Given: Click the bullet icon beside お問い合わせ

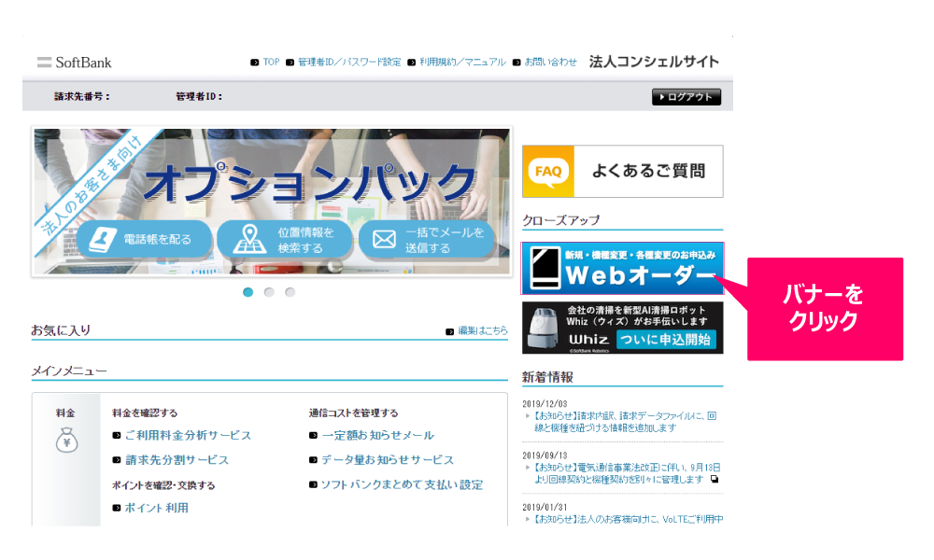Looking at the screenshot, I should pos(517,63).
